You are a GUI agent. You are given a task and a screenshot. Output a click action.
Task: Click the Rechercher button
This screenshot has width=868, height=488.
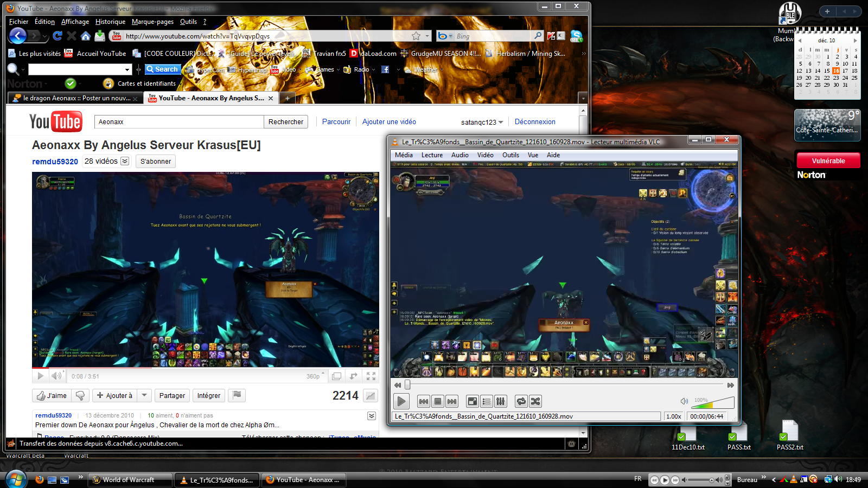coord(286,122)
